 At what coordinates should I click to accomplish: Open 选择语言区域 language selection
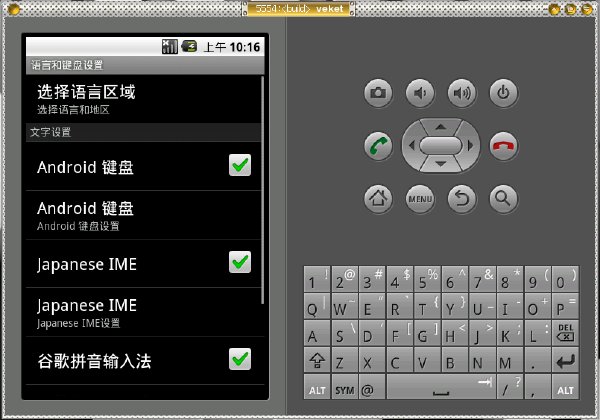point(143,99)
